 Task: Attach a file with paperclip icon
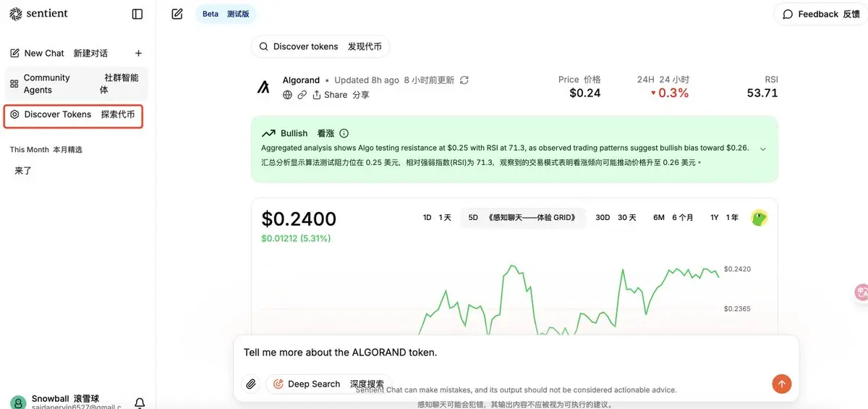(x=251, y=384)
